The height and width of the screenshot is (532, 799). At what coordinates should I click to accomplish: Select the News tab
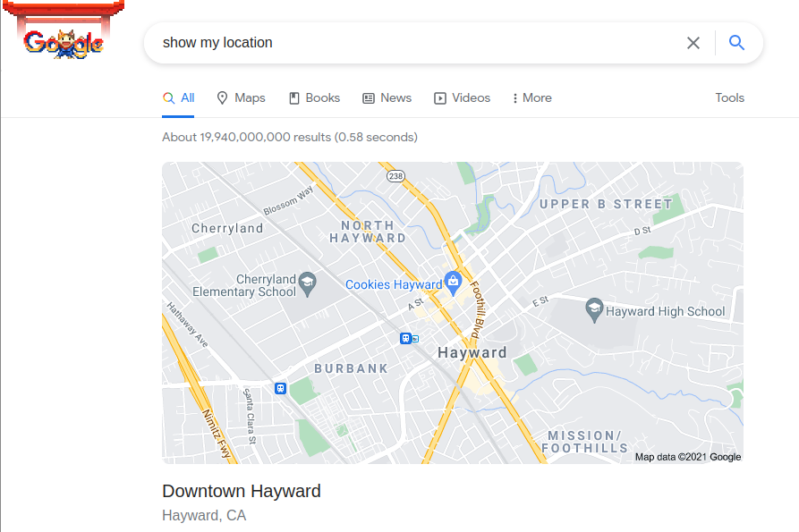click(x=387, y=98)
